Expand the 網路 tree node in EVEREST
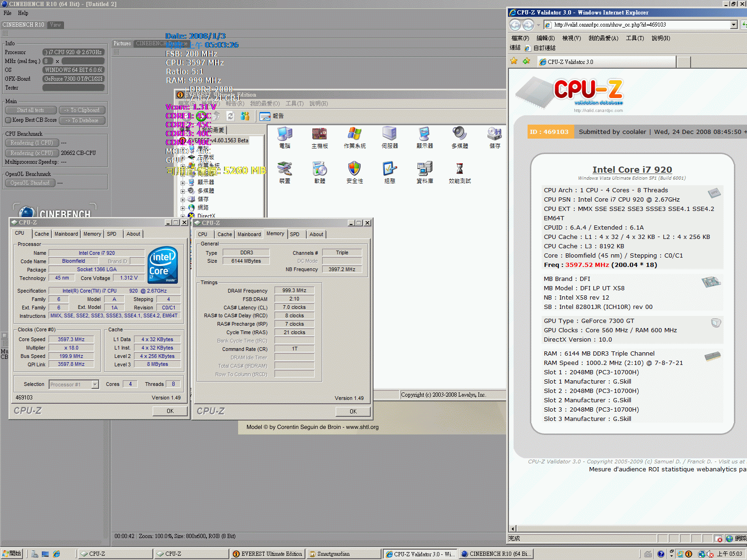Screen dimensions: 747x560 183,208
